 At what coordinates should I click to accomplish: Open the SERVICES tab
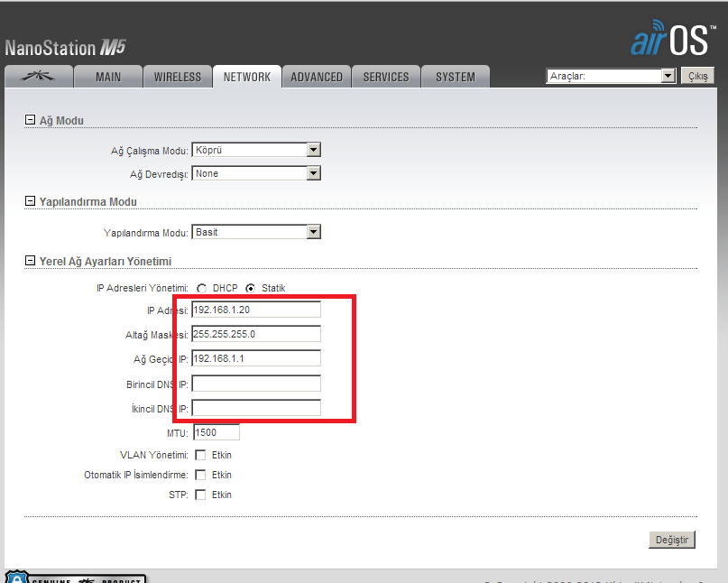tap(386, 77)
